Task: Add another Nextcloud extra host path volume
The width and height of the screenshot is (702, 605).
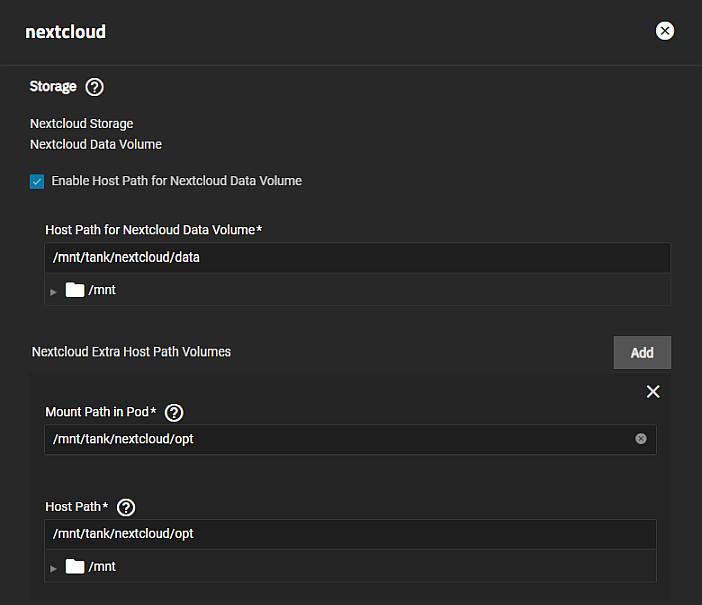Action: tap(642, 353)
